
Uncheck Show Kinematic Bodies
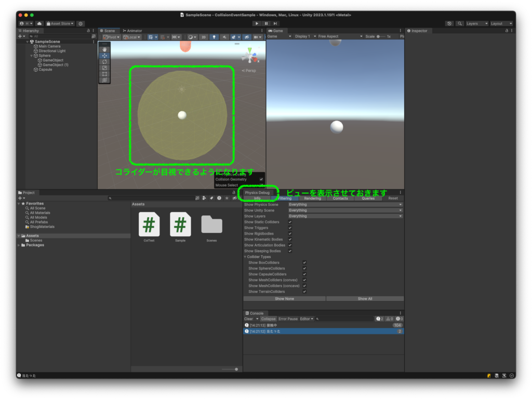tap(290, 239)
